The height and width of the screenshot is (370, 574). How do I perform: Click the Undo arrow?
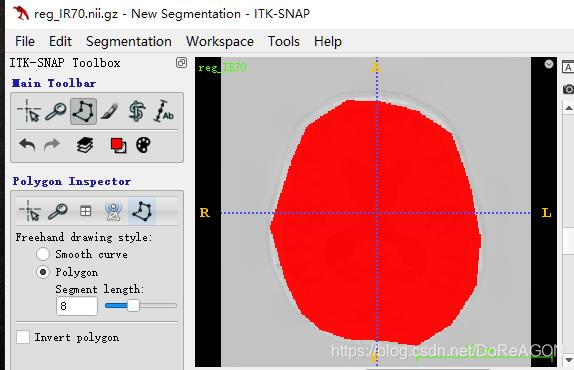coord(27,145)
